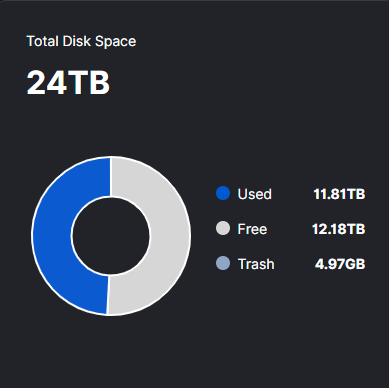Select the 11.81TB used value
The height and width of the screenshot is (388, 389).
(x=339, y=194)
